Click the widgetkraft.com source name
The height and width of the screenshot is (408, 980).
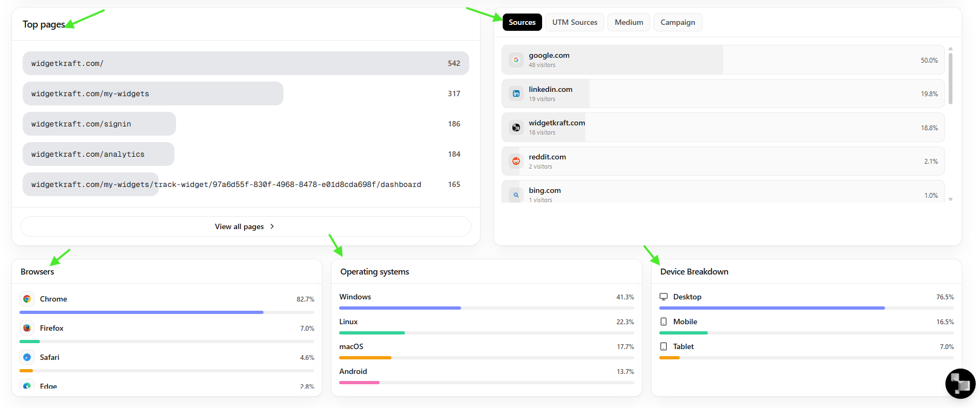(x=557, y=123)
